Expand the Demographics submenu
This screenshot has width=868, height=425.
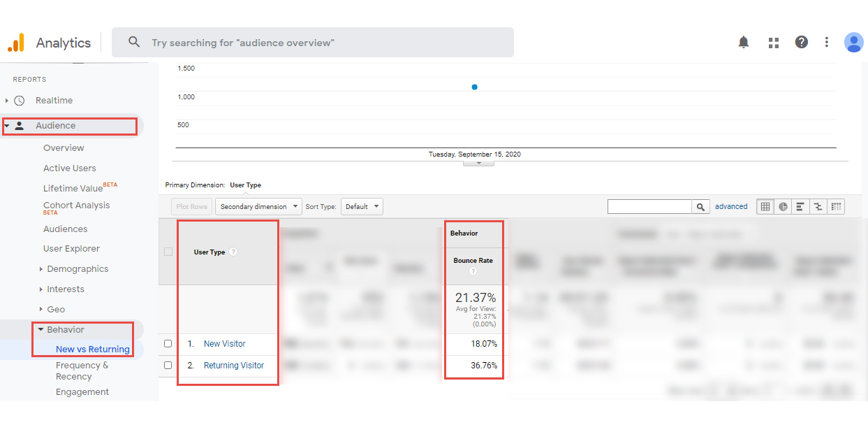point(41,269)
